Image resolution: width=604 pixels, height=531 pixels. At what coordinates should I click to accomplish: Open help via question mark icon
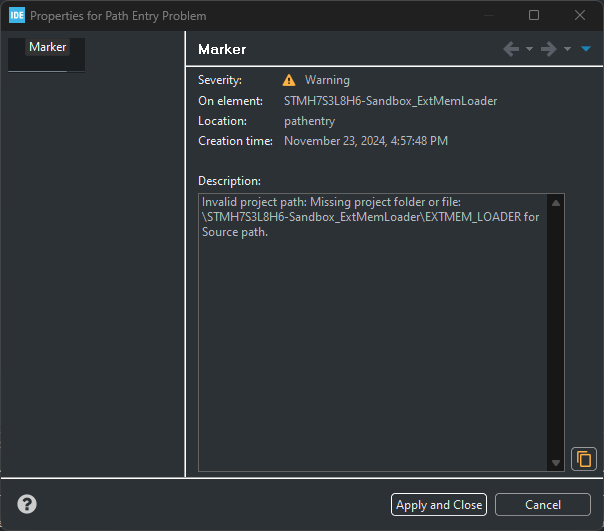[x=27, y=504]
